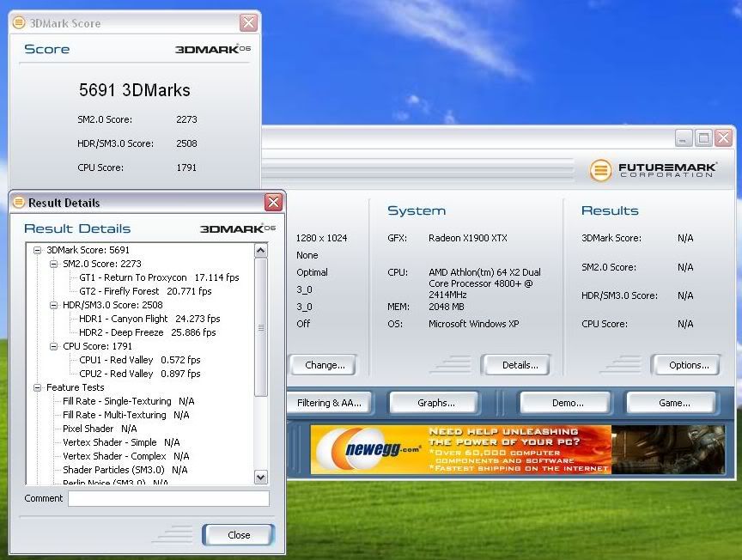Open Filtering & AA... settings

click(x=330, y=403)
